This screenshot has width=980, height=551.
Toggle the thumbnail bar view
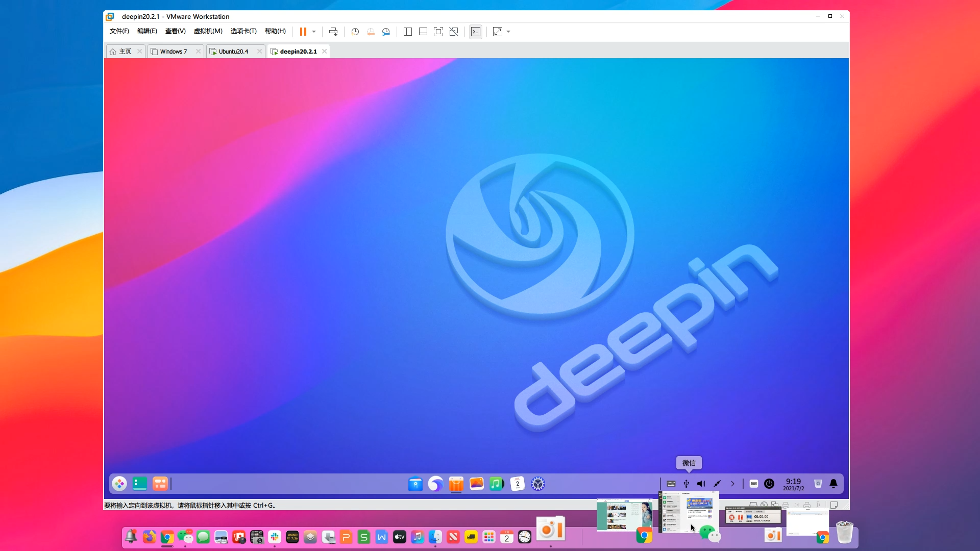point(423,32)
